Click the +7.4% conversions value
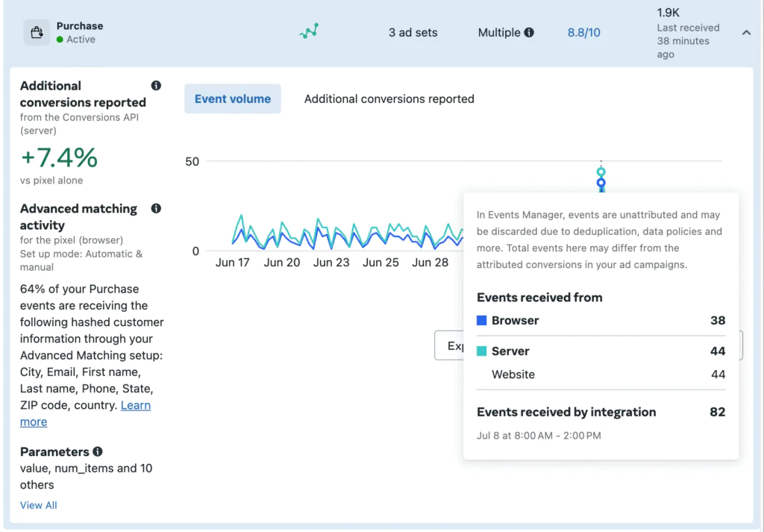 [x=59, y=158]
